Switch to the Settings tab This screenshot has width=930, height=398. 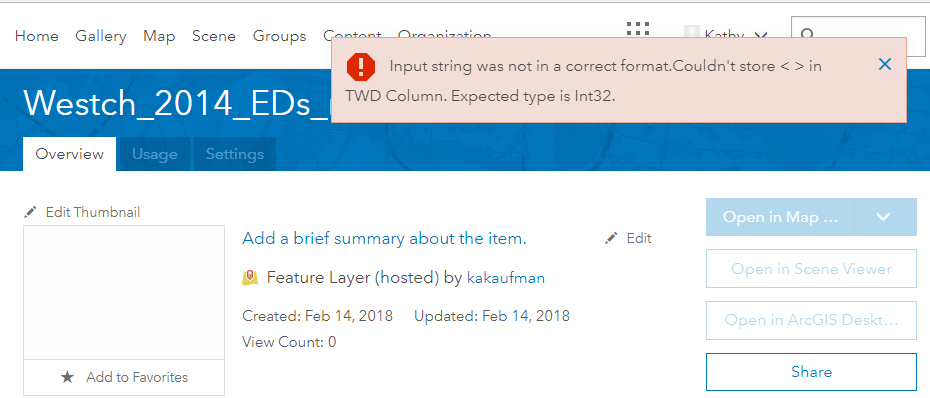coord(235,154)
